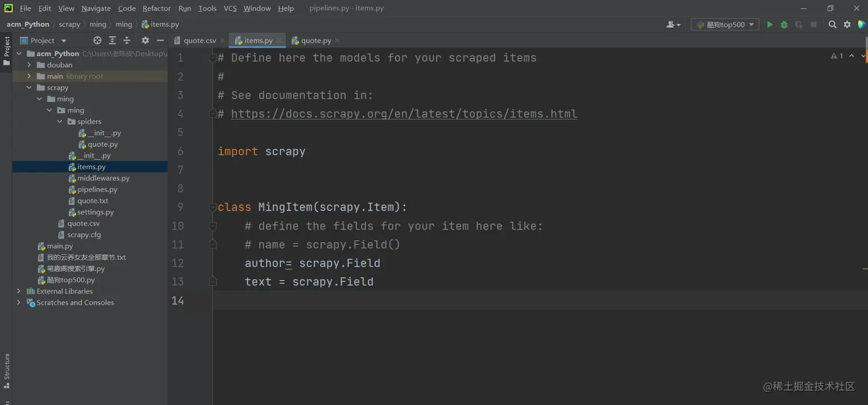The height and width of the screenshot is (405, 868).
Task: Toggle fold marker at line 13
Action: (x=212, y=282)
